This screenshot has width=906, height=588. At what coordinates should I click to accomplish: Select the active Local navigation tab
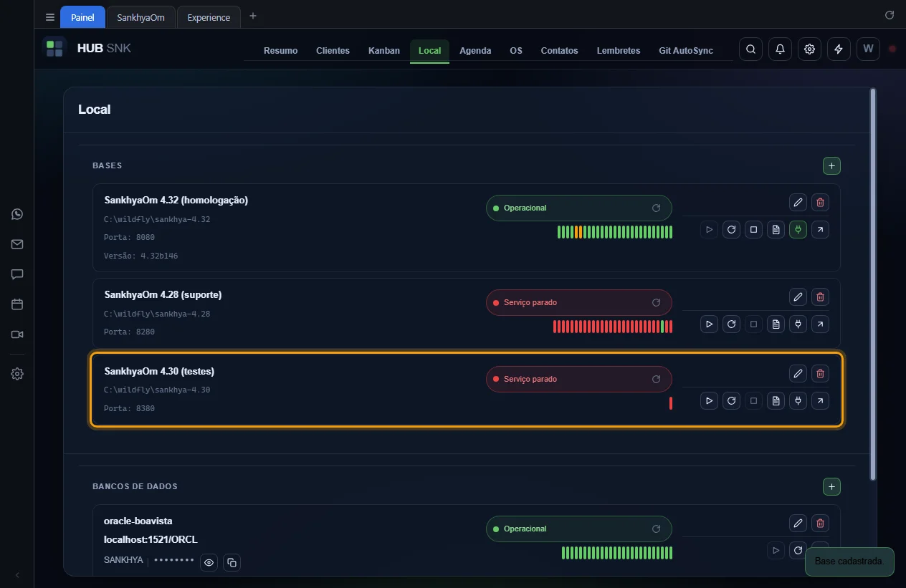[429, 51]
